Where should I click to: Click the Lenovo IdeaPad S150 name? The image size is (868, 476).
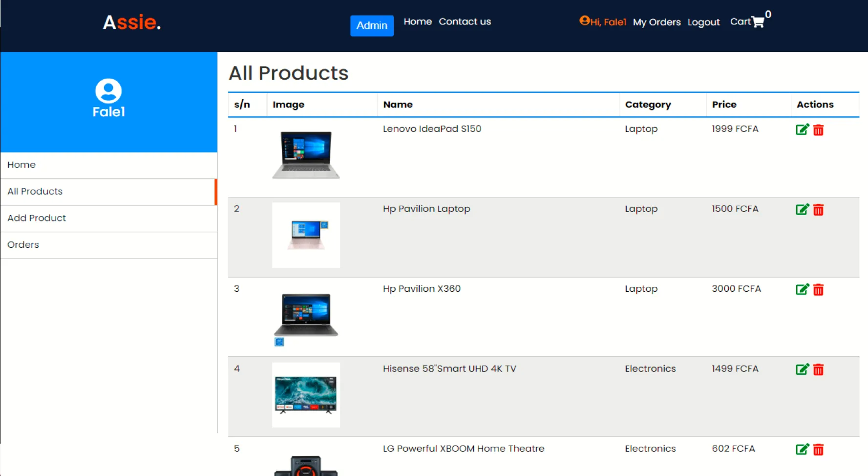tap(432, 129)
